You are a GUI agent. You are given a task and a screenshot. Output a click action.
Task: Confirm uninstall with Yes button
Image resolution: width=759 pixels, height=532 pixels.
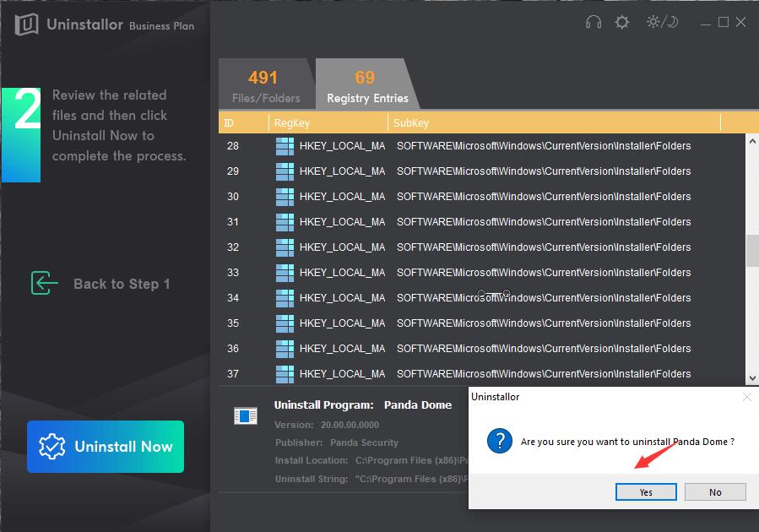coord(646,491)
